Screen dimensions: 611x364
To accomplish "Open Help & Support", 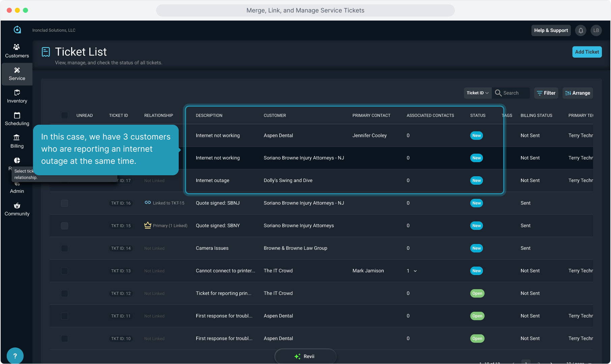I will [551, 30].
